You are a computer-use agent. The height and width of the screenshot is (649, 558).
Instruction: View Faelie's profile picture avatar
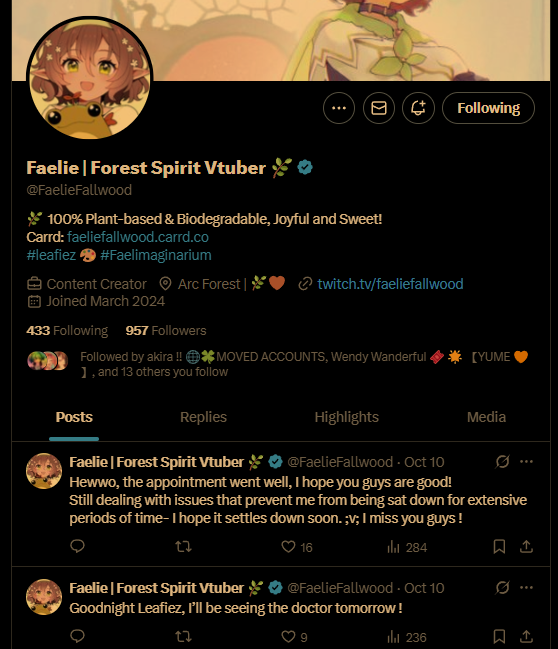(x=89, y=79)
